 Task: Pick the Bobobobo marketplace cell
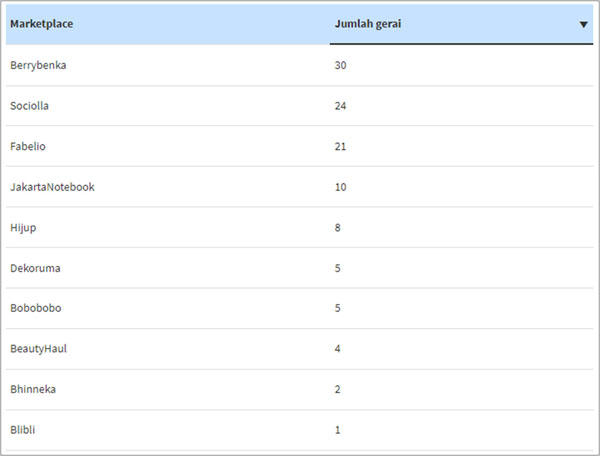click(35, 308)
